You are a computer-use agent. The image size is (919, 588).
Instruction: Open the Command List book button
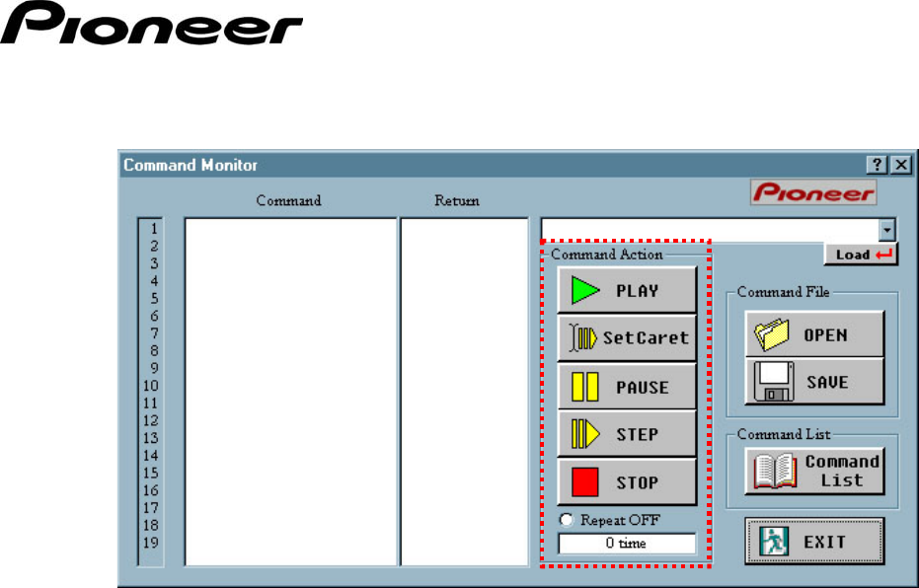tap(814, 471)
